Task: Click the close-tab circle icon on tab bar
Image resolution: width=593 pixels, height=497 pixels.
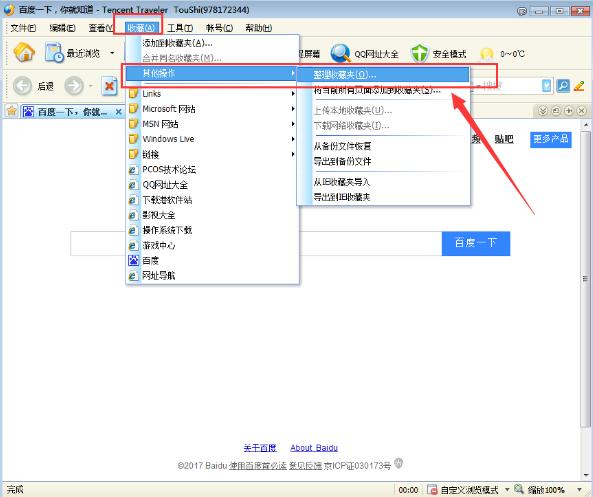Action: click(x=581, y=111)
